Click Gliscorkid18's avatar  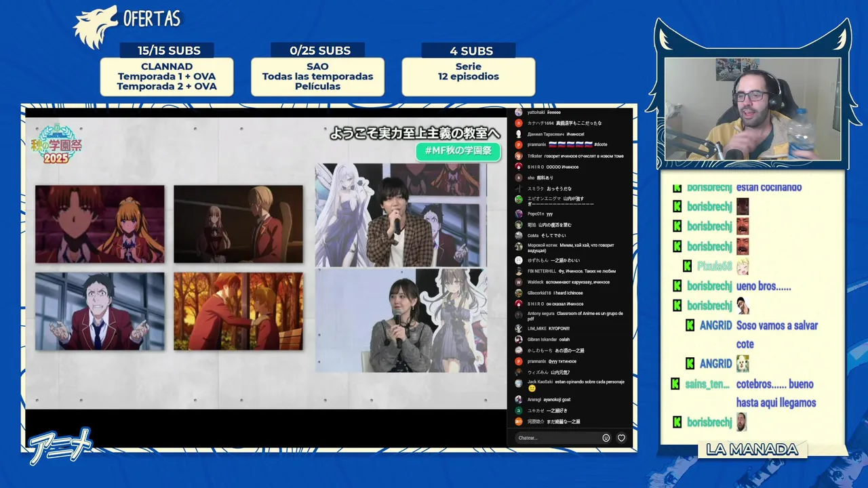click(519, 293)
